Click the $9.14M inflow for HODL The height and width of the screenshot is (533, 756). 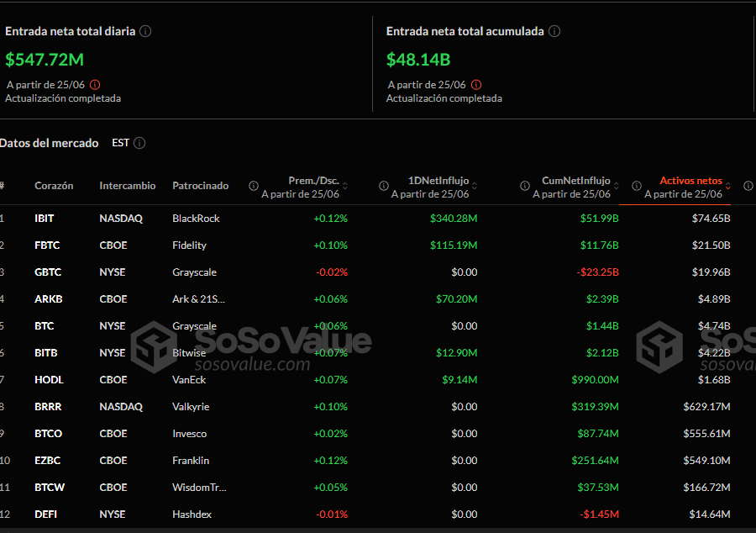[459, 380]
